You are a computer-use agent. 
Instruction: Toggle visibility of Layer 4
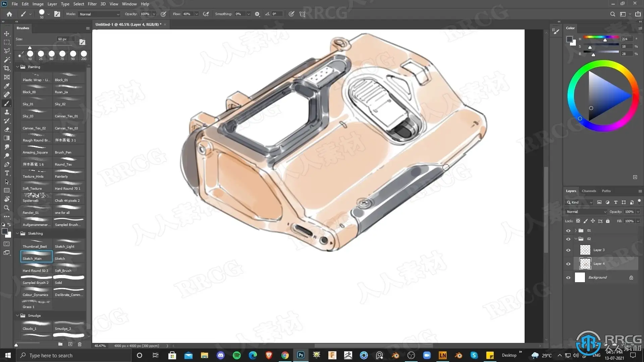click(568, 264)
